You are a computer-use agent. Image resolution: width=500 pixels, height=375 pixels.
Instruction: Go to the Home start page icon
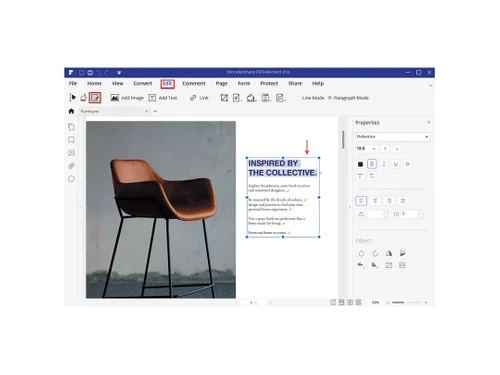point(71,111)
